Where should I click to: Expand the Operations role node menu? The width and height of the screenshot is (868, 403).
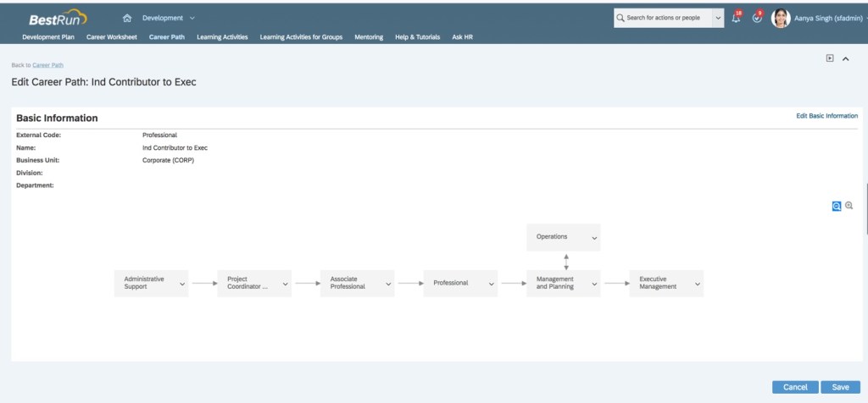pos(594,238)
